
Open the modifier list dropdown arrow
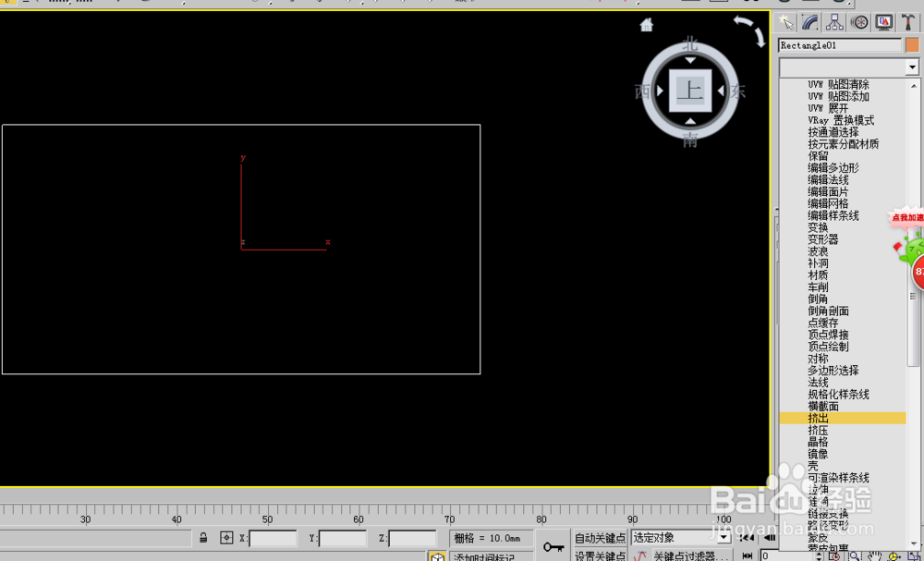(x=912, y=67)
